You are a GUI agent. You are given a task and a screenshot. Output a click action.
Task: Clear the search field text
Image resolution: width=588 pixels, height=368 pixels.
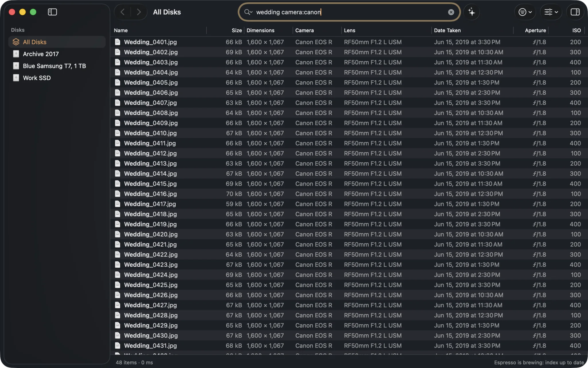pyautogui.click(x=451, y=12)
